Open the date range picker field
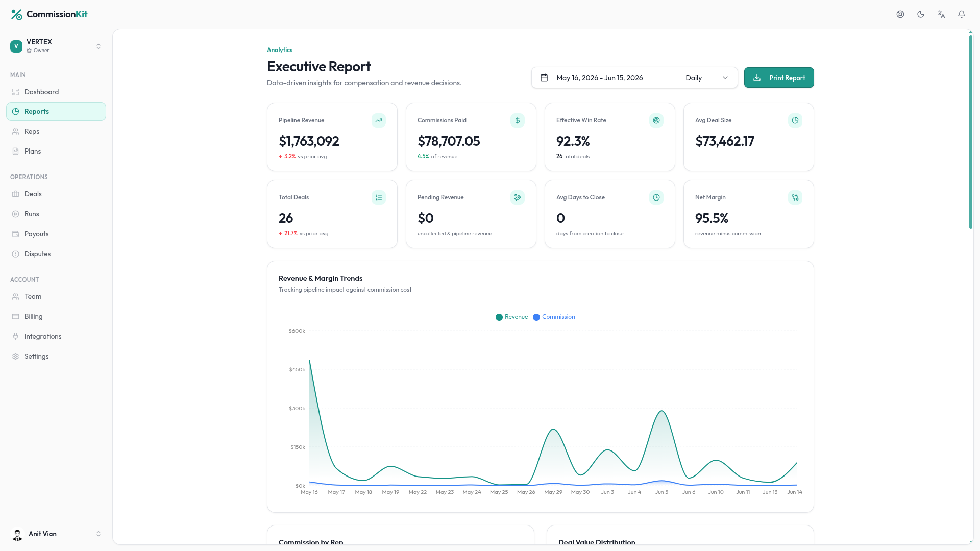Screen dimensions: 980x551 pos(602,78)
